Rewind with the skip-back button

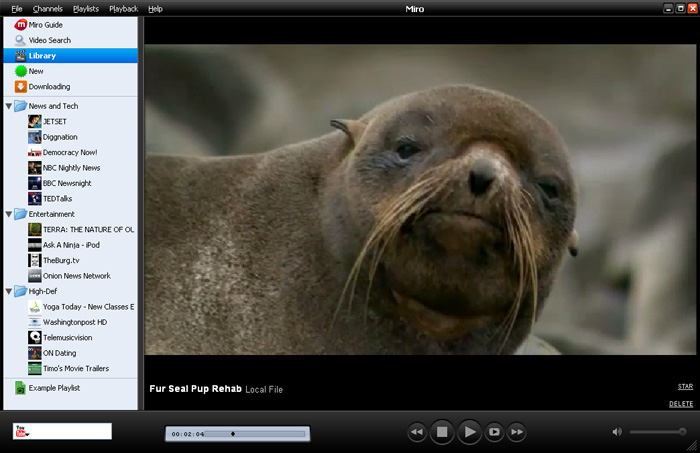417,432
